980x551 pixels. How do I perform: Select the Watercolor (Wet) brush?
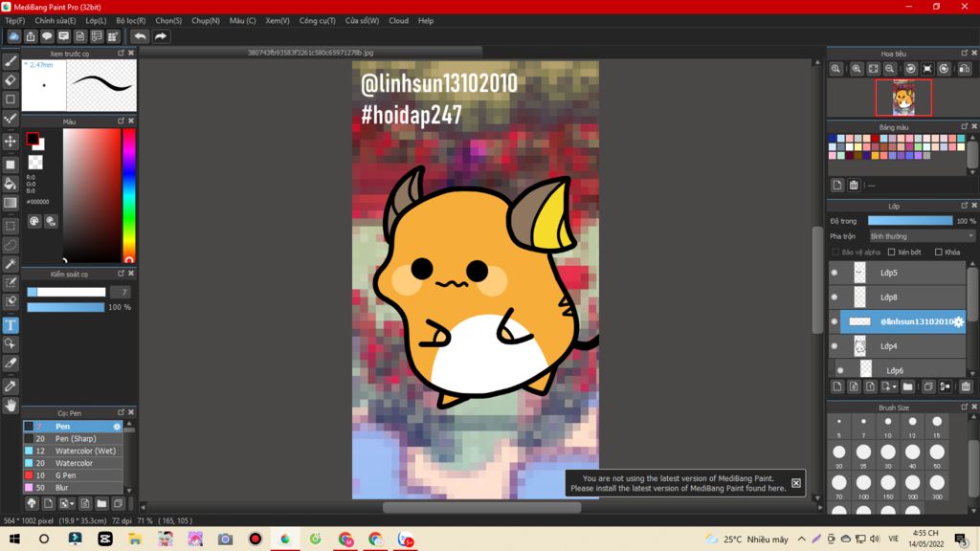[73, 452]
